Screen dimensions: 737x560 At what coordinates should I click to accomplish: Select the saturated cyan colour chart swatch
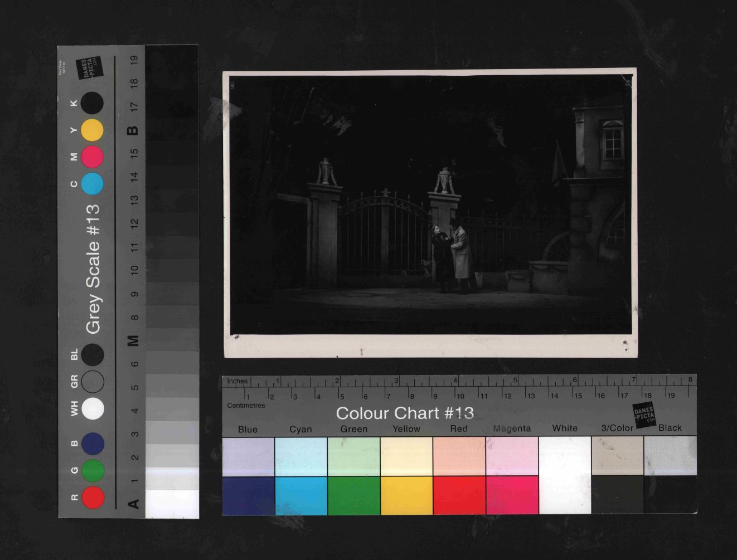coord(301,495)
